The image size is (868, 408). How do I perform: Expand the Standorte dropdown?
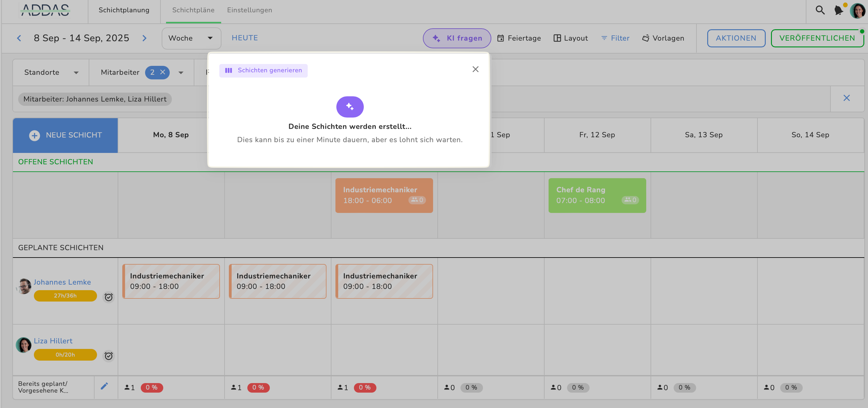(51, 72)
